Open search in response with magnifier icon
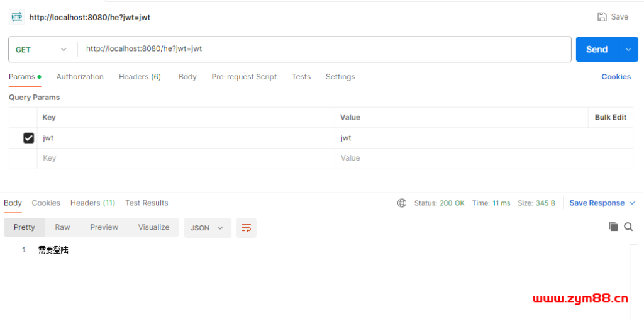This screenshot has width=644, height=321. tap(628, 227)
